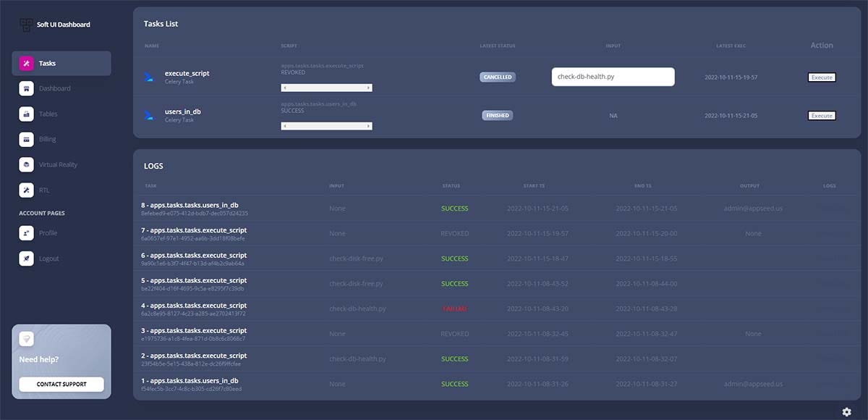Open the Logout spaceship icon

(25, 259)
